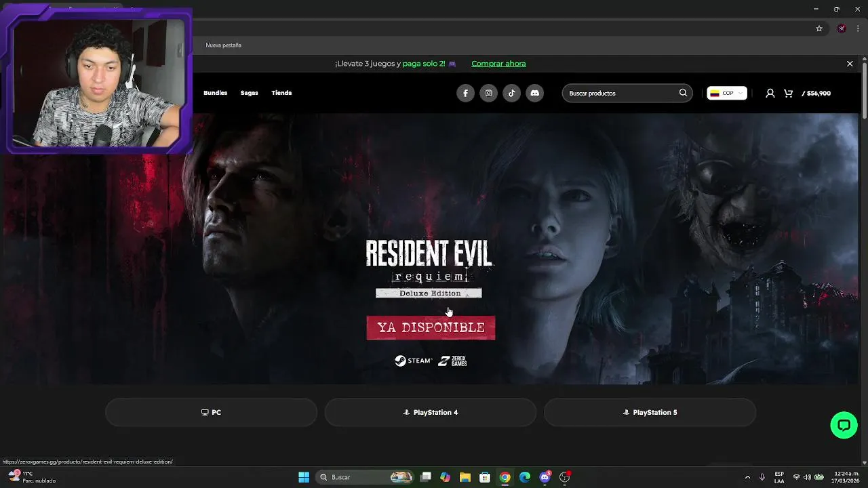Open File Explorer from the taskbar
Viewport: 868px width, 488px height.
(465, 477)
